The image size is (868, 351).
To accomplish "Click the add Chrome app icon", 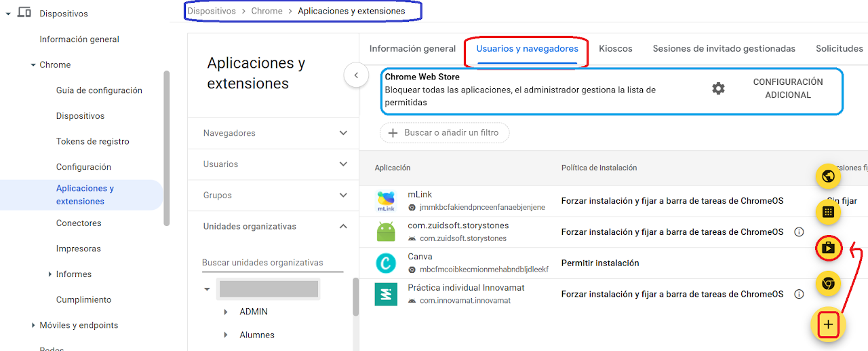I will tap(827, 284).
